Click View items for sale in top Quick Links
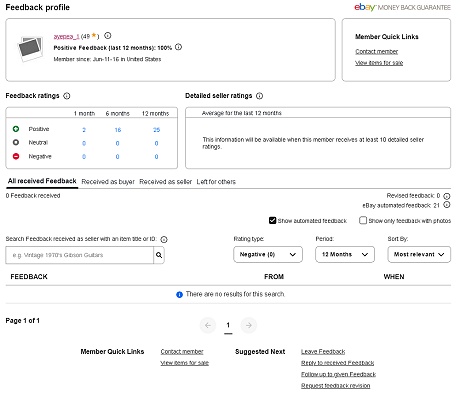Image resolution: width=460 pixels, height=400 pixels. [x=379, y=63]
